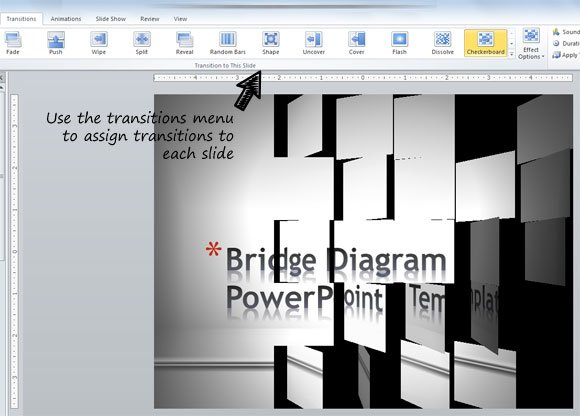The height and width of the screenshot is (416, 580).
Task: Click the Bridge Diagram title text
Action: coord(336,260)
